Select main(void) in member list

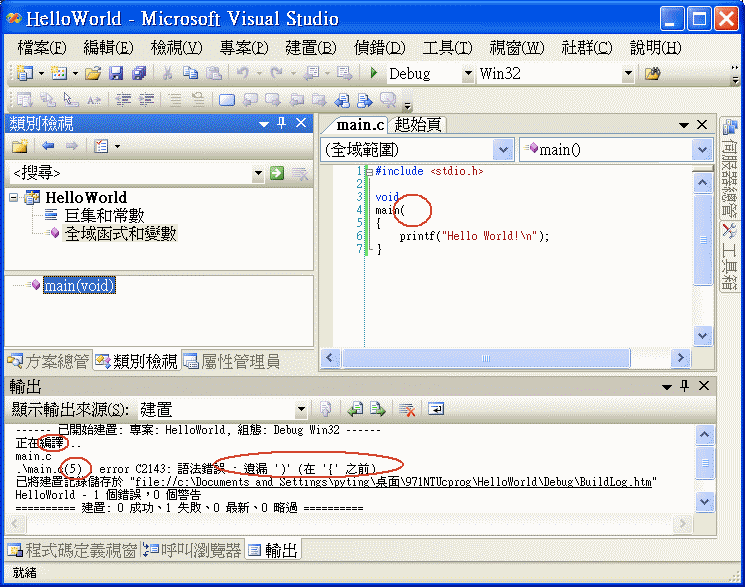79,286
